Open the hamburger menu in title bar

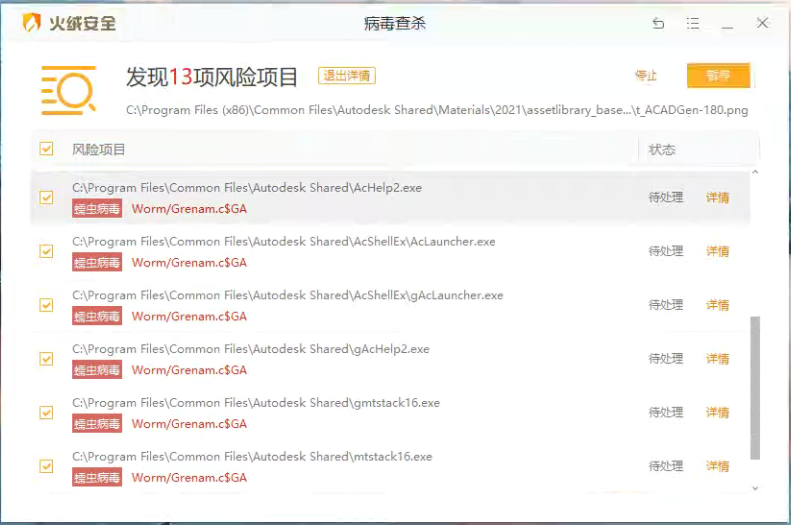pos(692,24)
